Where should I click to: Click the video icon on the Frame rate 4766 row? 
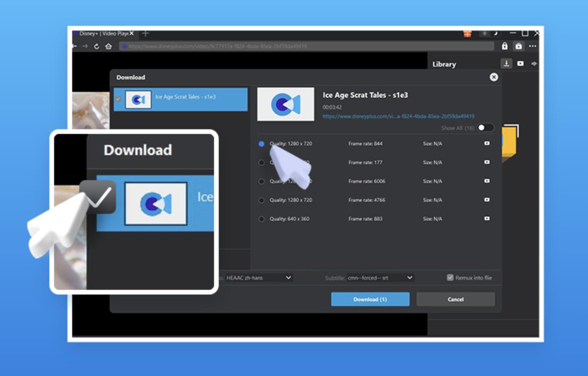(x=487, y=200)
